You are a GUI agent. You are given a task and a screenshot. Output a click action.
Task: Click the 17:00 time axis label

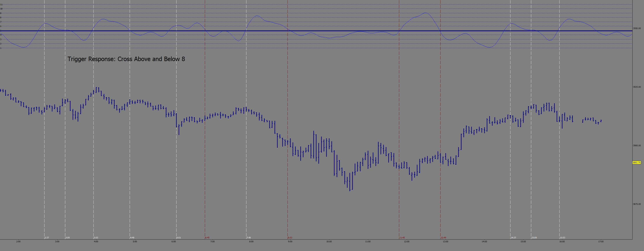tap(601, 241)
